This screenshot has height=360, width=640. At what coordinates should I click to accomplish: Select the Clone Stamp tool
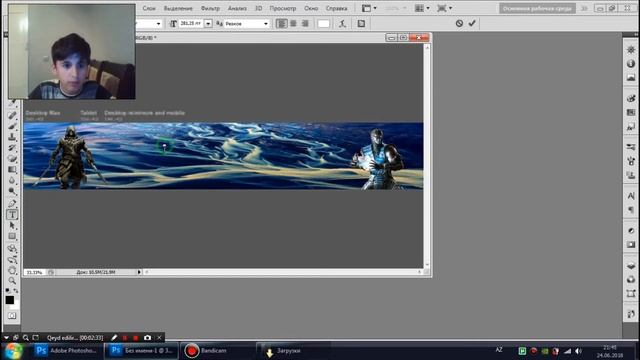pyautogui.click(x=12, y=137)
